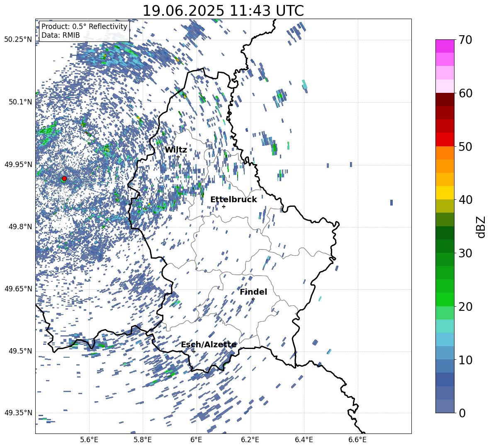Click the 49.5°N latitude label
Screen dimensions: 491x448
coord(20,351)
